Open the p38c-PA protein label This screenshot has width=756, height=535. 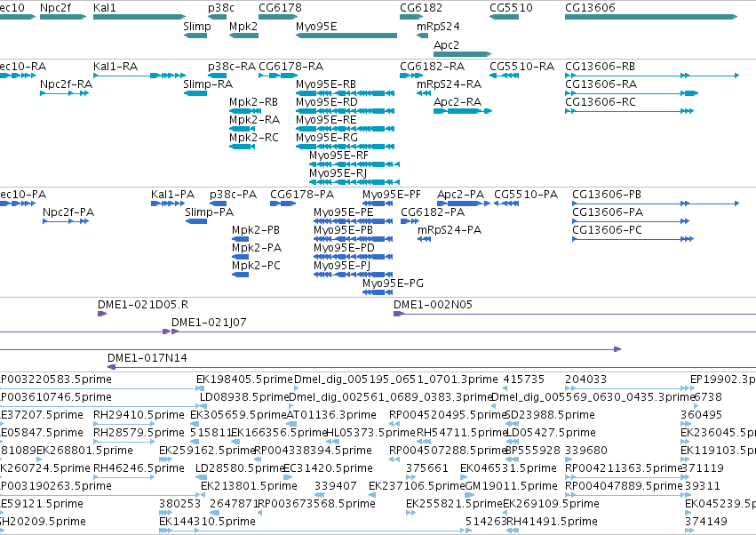[234, 195]
